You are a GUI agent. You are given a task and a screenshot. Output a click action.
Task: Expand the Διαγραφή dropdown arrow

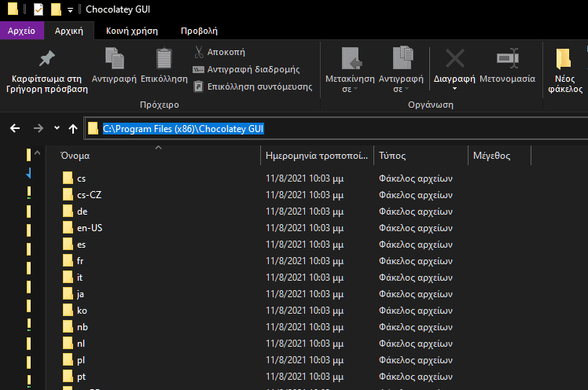pyautogui.click(x=454, y=89)
